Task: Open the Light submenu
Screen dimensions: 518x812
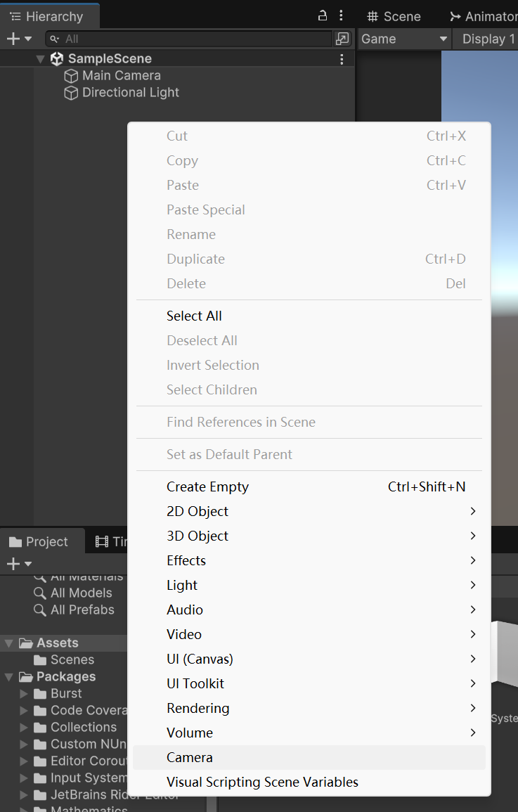Action: tap(309, 585)
